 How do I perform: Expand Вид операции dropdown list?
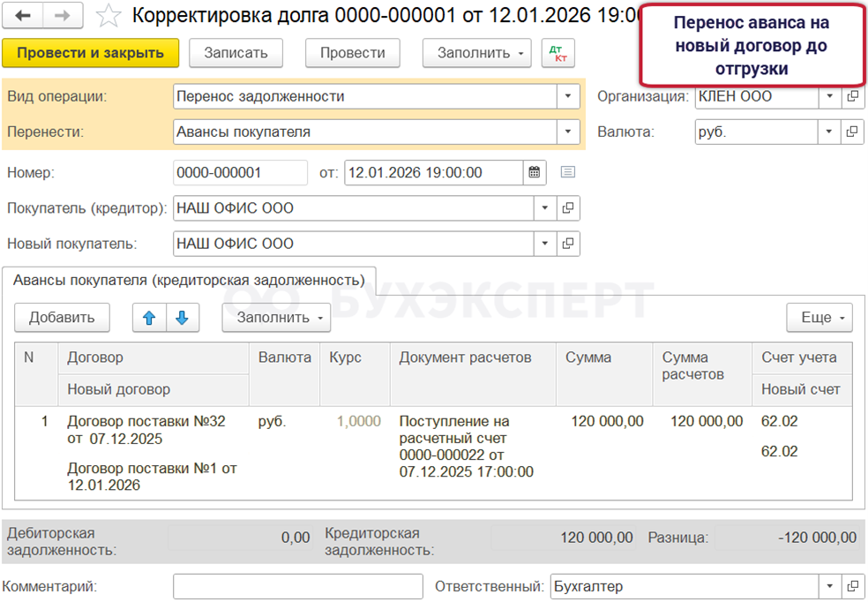568,96
